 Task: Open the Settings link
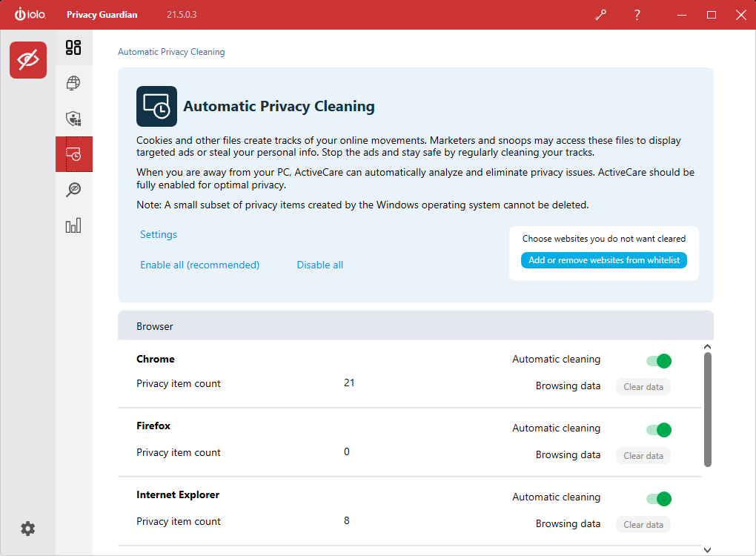pos(159,234)
